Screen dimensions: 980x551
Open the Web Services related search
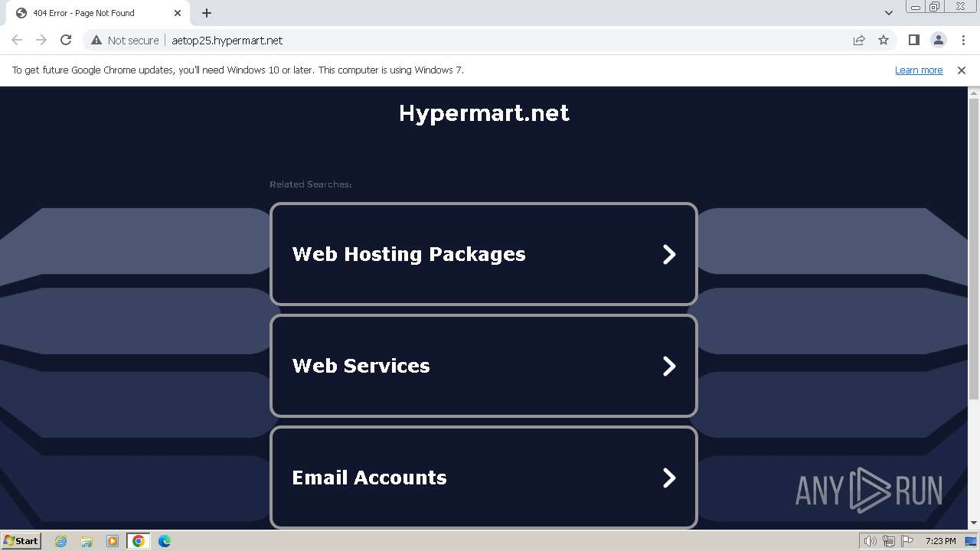tap(484, 366)
